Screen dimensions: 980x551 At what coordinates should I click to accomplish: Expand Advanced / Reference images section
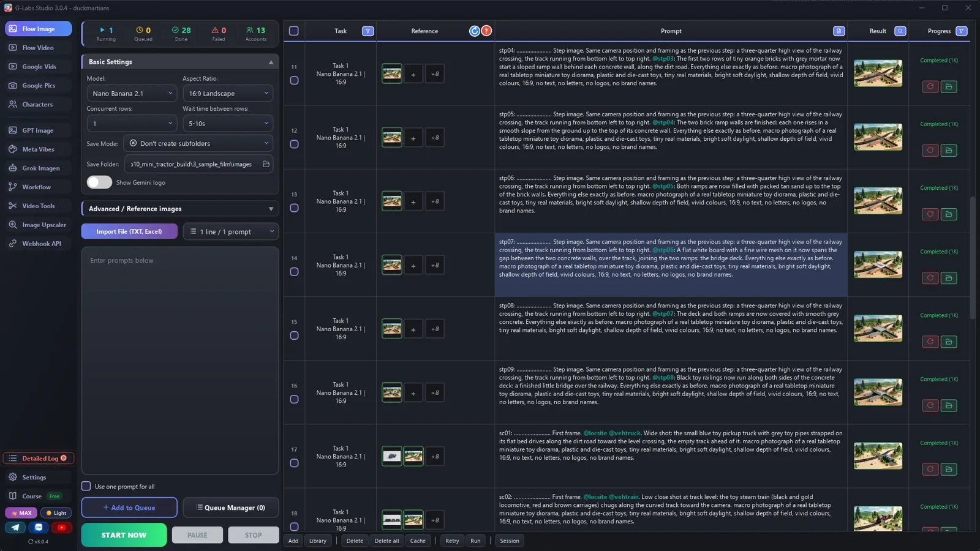pos(180,209)
